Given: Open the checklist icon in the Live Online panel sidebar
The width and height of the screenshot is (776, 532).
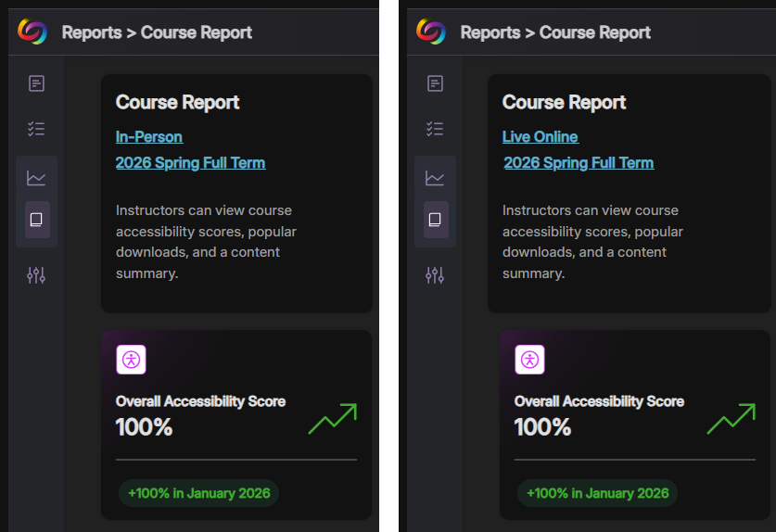Looking at the screenshot, I should coord(435,129).
